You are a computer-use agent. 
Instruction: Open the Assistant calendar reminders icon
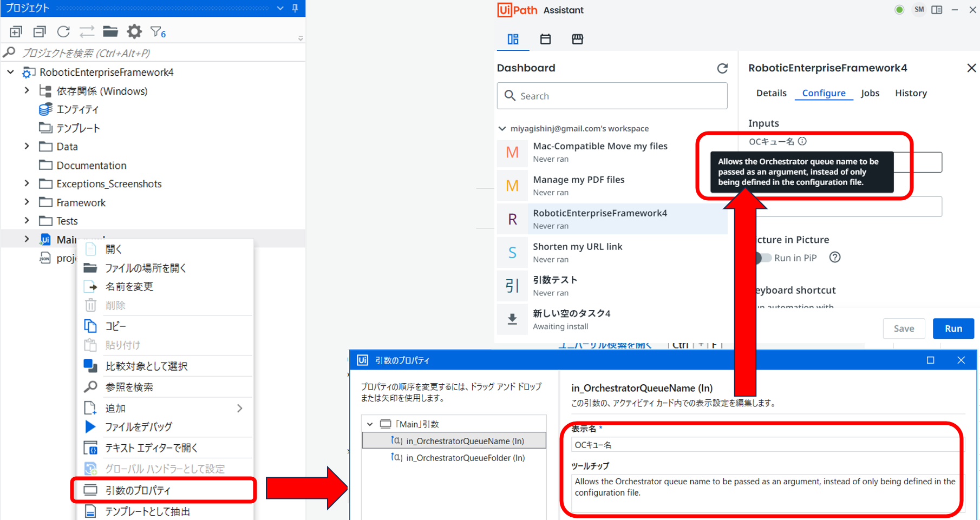[545, 39]
